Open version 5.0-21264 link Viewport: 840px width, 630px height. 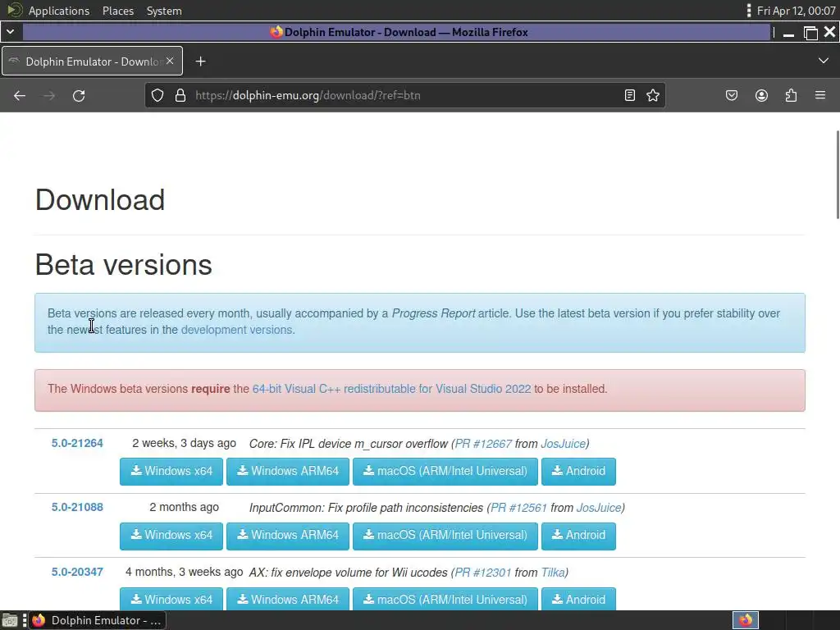pos(77,444)
